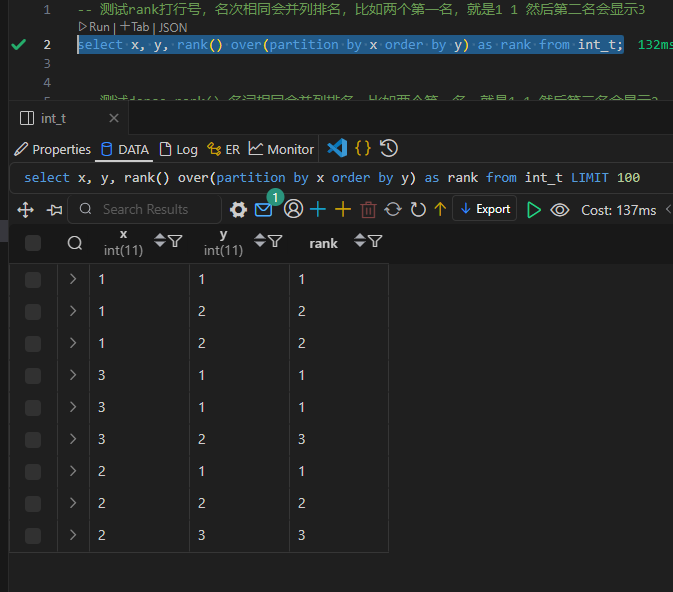Click the refresh clockwise arrow icon
673x592 pixels.
click(418, 209)
